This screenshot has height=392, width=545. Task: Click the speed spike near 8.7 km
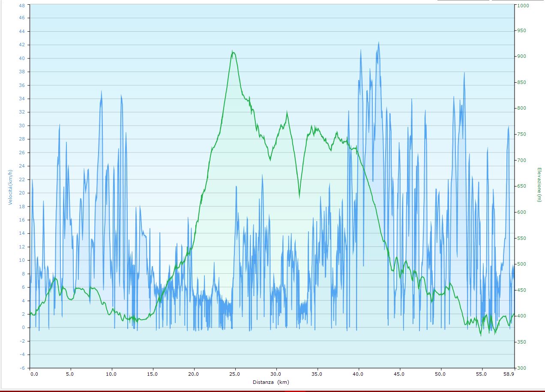click(x=101, y=92)
